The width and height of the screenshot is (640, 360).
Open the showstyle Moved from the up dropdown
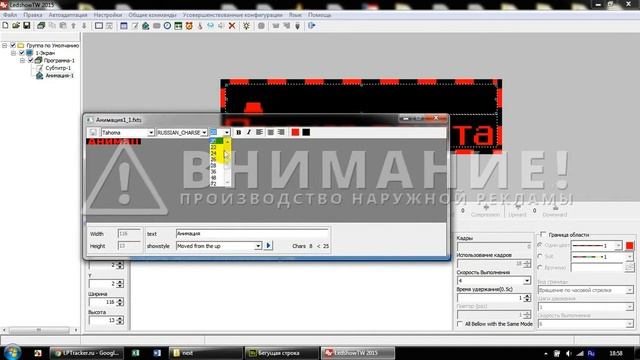click(258, 246)
